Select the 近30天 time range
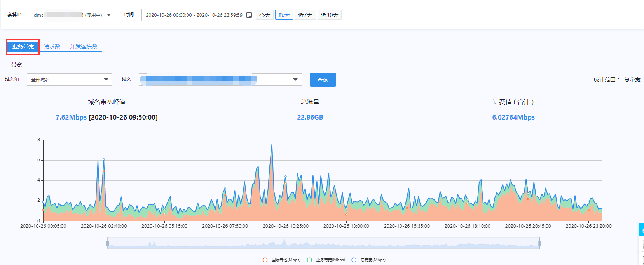Screen dimensions: 644x265 pyautogui.click(x=330, y=15)
